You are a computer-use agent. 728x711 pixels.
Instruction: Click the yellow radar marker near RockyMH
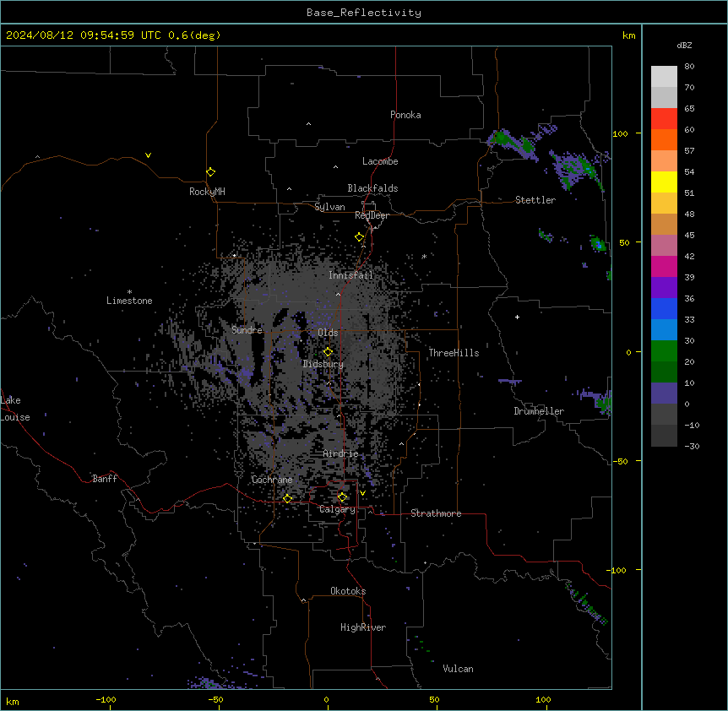coord(210,172)
